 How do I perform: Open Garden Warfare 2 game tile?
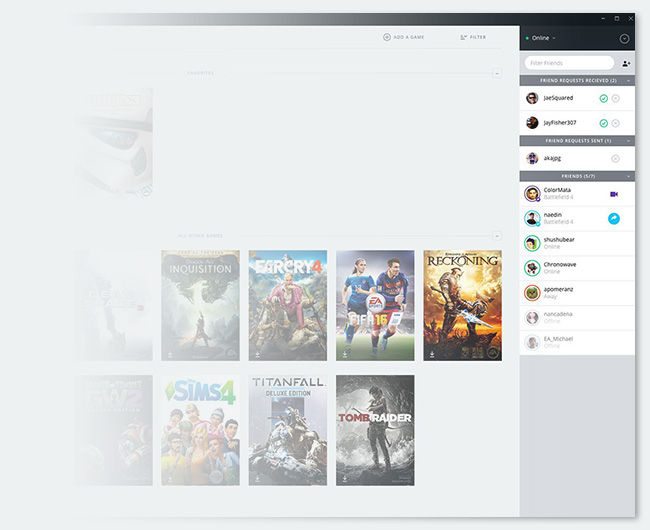pos(114,431)
